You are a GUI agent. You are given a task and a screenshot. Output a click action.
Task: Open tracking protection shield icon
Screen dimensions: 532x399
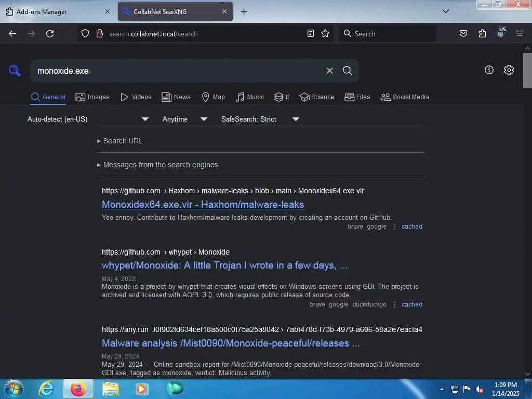[85, 33]
